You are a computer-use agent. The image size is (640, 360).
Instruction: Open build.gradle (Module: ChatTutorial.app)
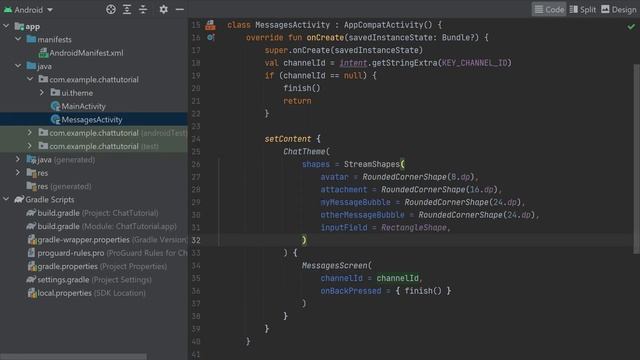coord(107,226)
